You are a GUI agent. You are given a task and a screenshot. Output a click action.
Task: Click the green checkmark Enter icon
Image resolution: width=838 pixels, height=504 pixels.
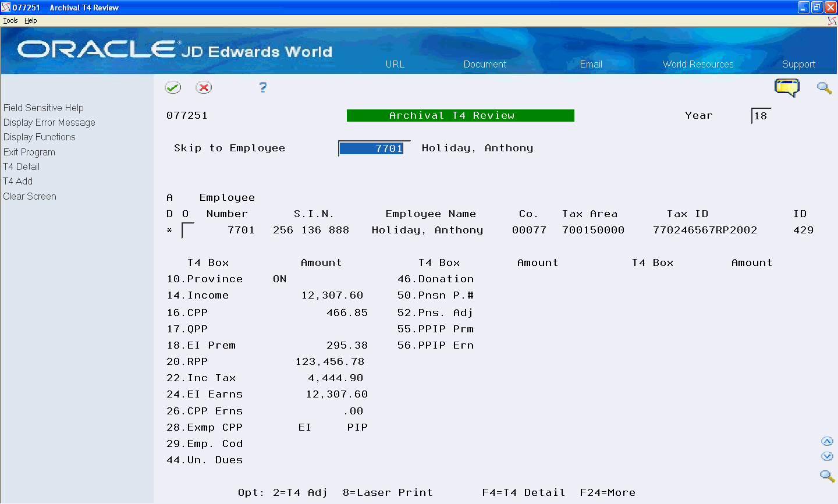click(173, 87)
